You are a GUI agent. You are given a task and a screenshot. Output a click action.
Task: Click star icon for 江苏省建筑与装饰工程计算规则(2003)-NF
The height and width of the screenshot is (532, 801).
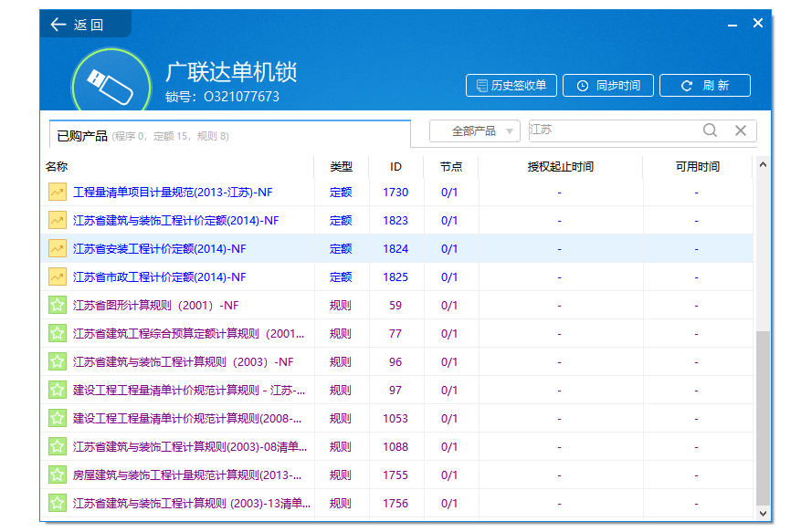(x=58, y=362)
